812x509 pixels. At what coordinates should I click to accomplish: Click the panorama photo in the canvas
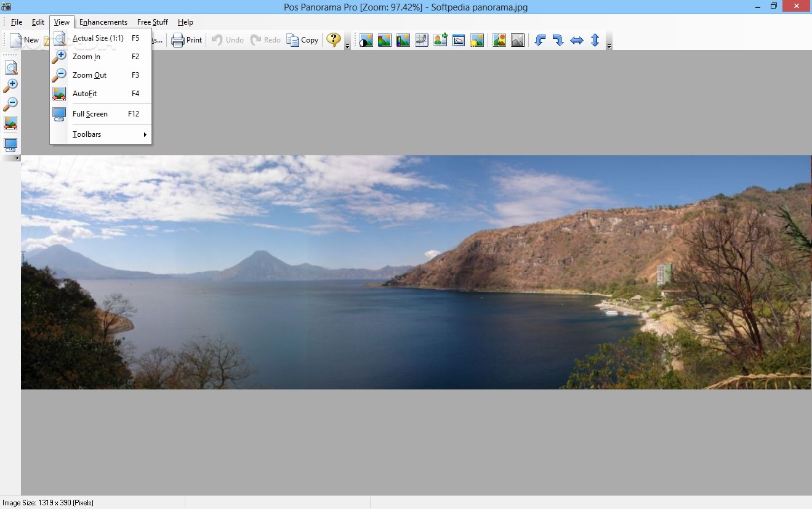point(416,272)
